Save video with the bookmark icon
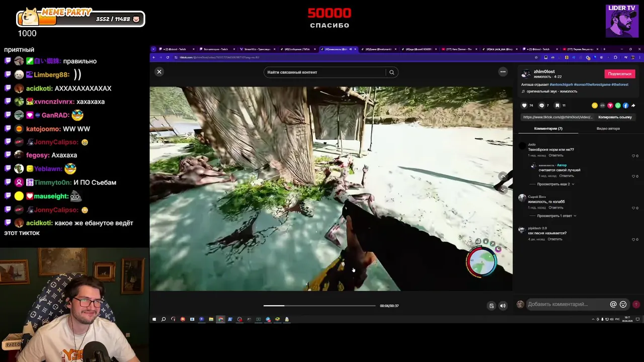The height and width of the screenshot is (362, 644). coord(557,106)
